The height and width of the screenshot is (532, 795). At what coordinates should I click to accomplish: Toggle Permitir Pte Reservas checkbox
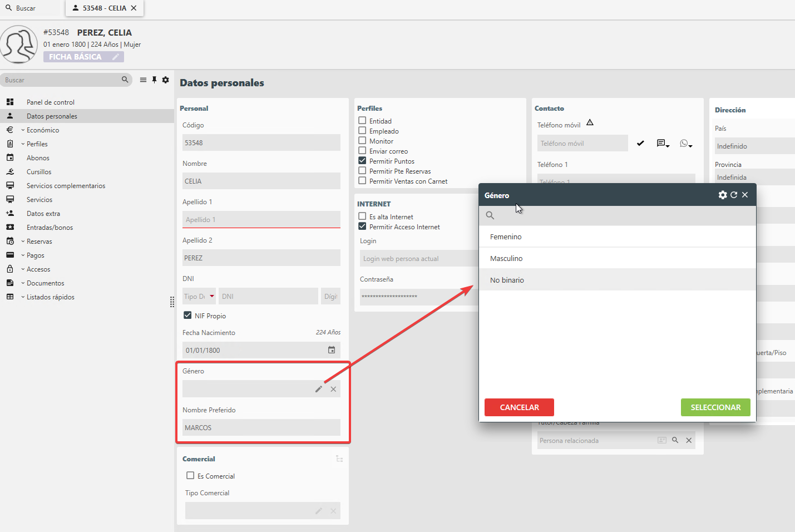(362, 171)
